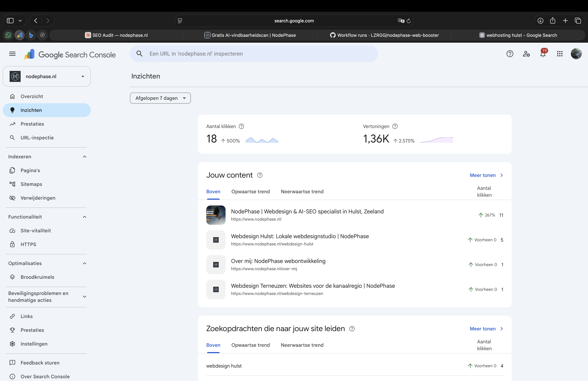Open users and permissions settings icon
The height and width of the screenshot is (381, 588).
(526, 54)
